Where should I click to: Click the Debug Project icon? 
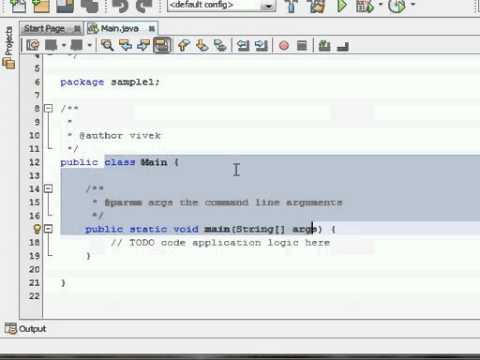coord(364,5)
